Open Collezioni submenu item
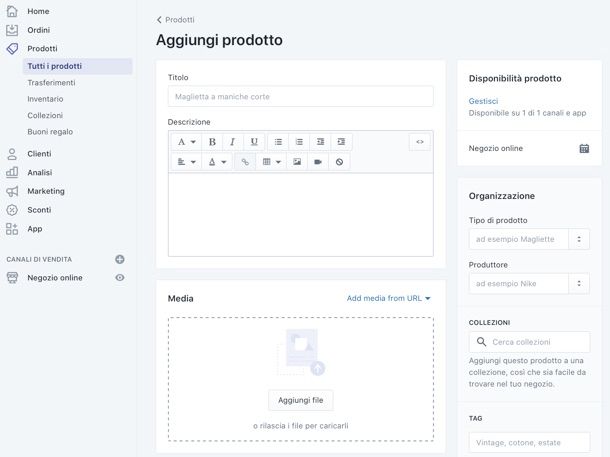The height and width of the screenshot is (457, 610). point(45,116)
